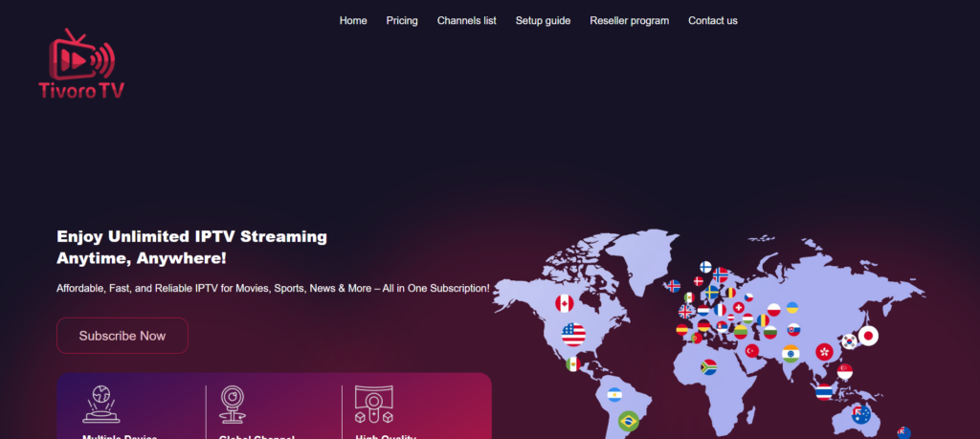The width and height of the screenshot is (980, 439).
Task: Select the Lithuania flag
Action: pos(741,332)
